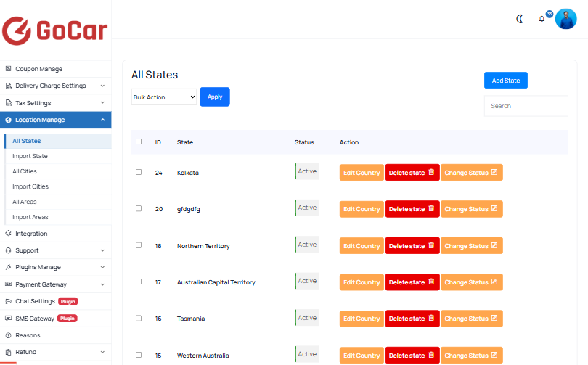The width and height of the screenshot is (588, 365).
Task: Open user profile avatar
Action: pyautogui.click(x=566, y=19)
